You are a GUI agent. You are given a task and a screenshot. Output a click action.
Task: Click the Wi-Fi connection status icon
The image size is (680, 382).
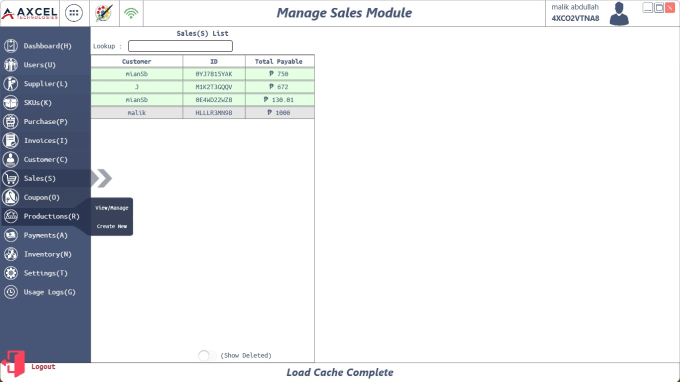coord(131,13)
